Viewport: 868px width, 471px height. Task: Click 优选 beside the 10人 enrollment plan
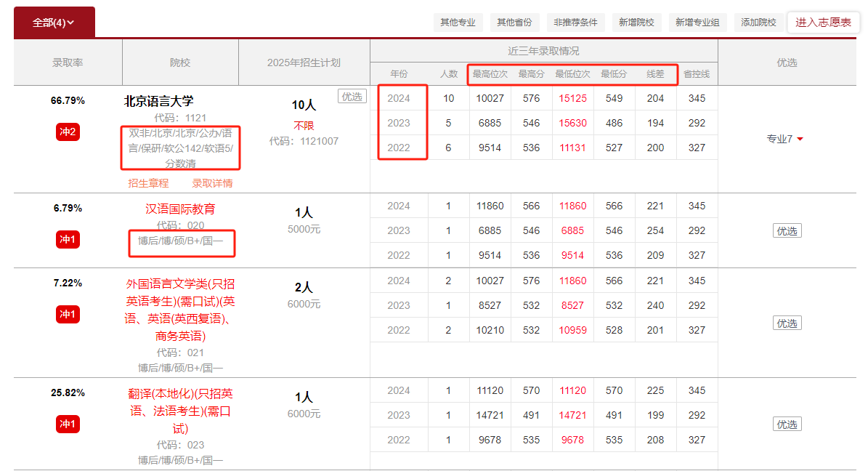352,97
